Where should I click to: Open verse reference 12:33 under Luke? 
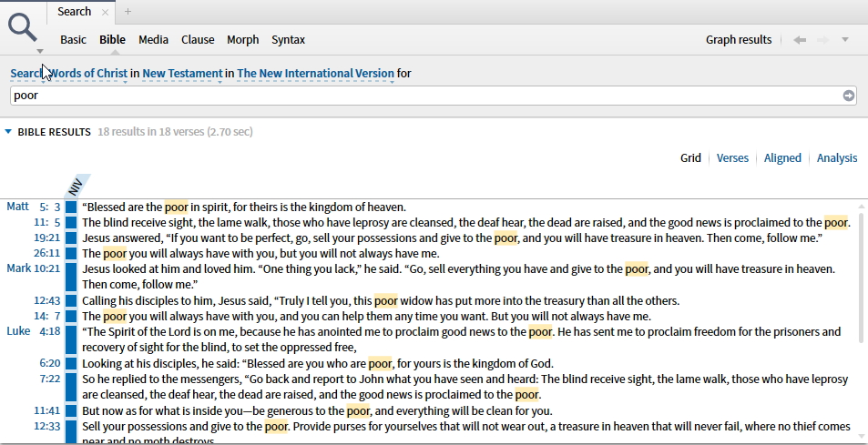pos(47,426)
